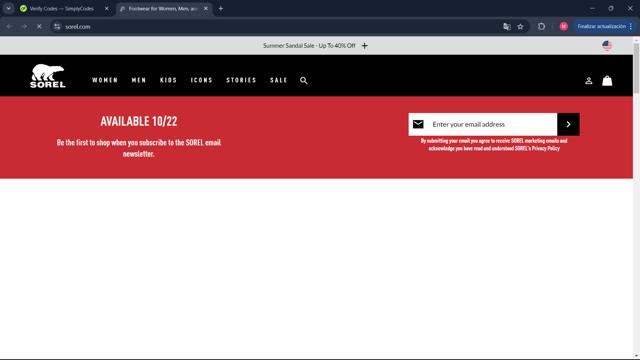The width and height of the screenshot is (640, 360).
Task: Open the SALE menu
Action: (x=279, y=80)
